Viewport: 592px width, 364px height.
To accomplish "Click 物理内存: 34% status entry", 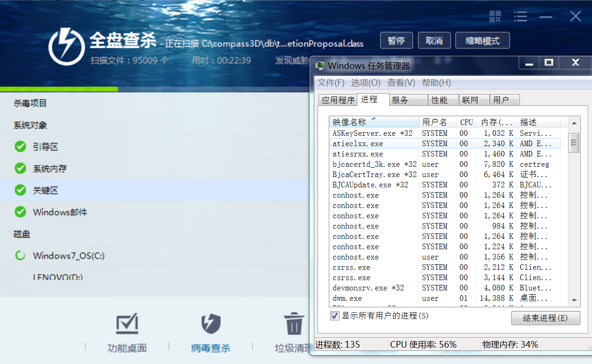I will (510, 344).
